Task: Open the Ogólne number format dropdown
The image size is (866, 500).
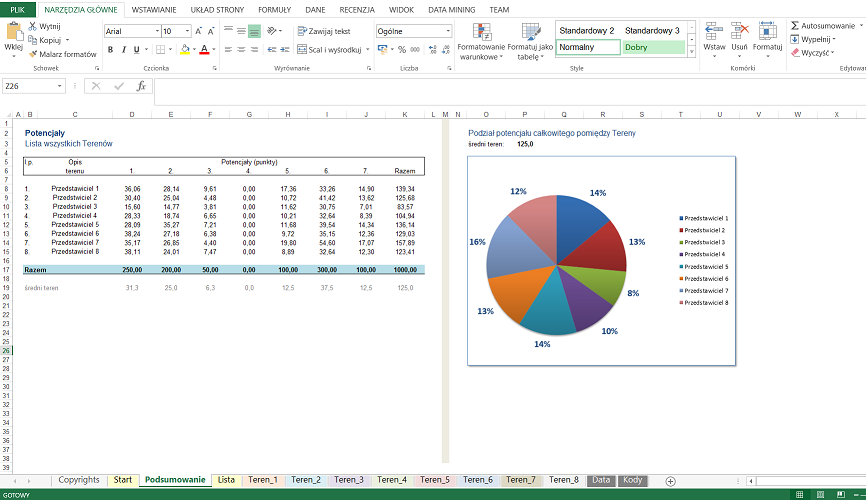Action: pyautogui.click(x=448, y=31)
